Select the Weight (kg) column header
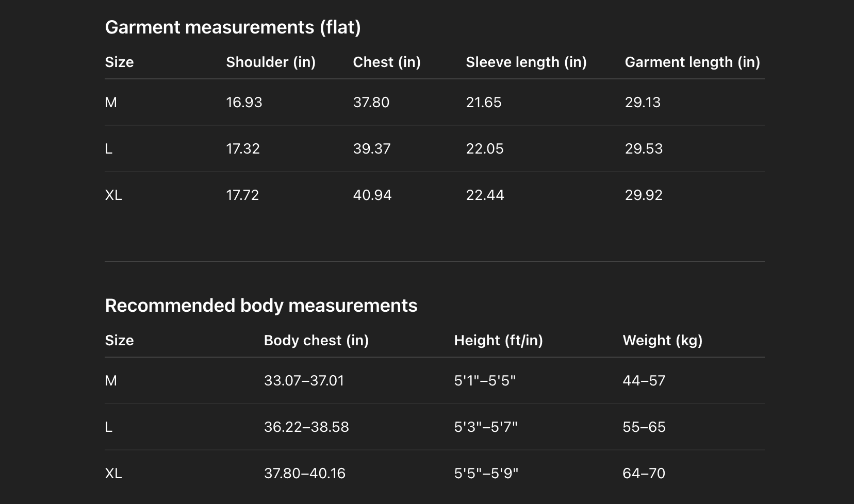 [x=662, y=341]
